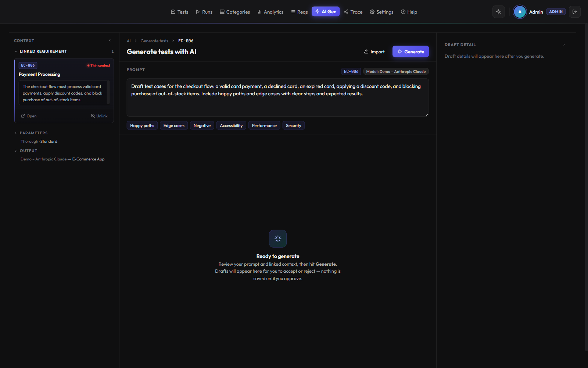The image size is (588, 368).
Task: Click the Ready to generate heading
Action: [x=278, y=256]
